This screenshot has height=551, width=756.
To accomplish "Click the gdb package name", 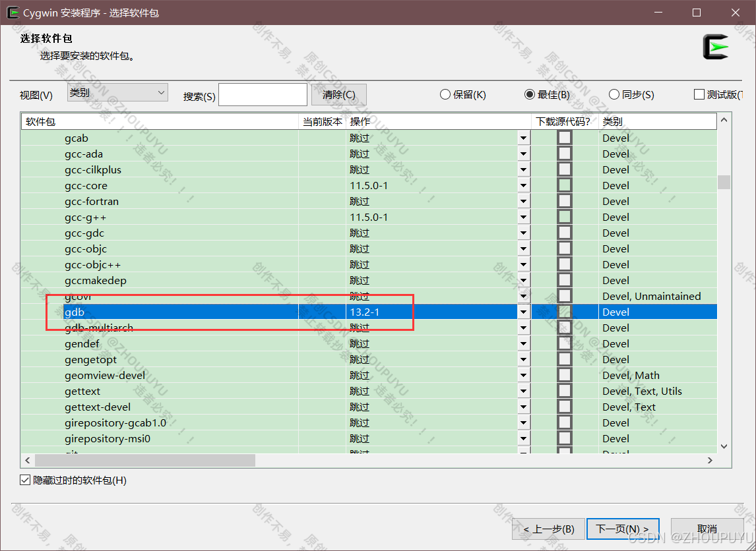I will click(x=75, y=312).
